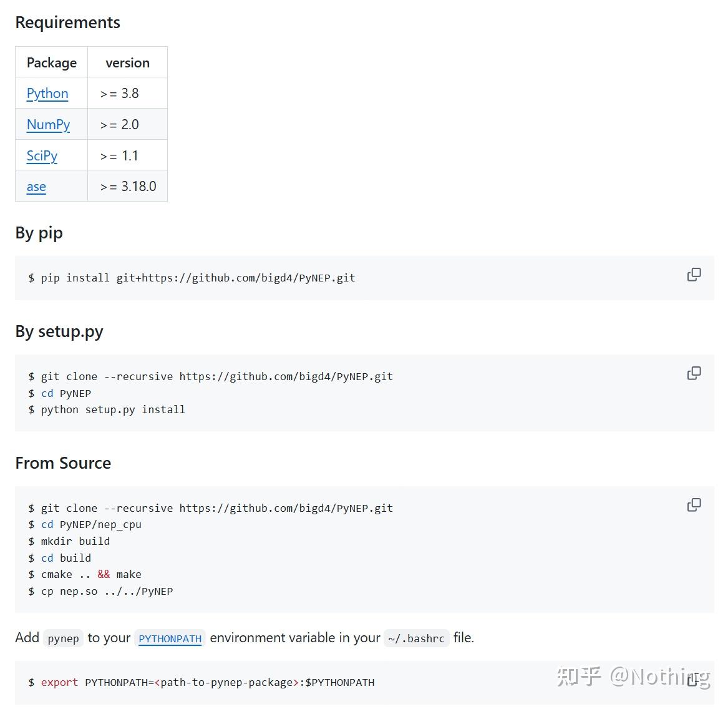The width and height of the screenshot is (728, 709).
Task: Click the ~/.bashrc inline code
Action: tap(416, 638)
